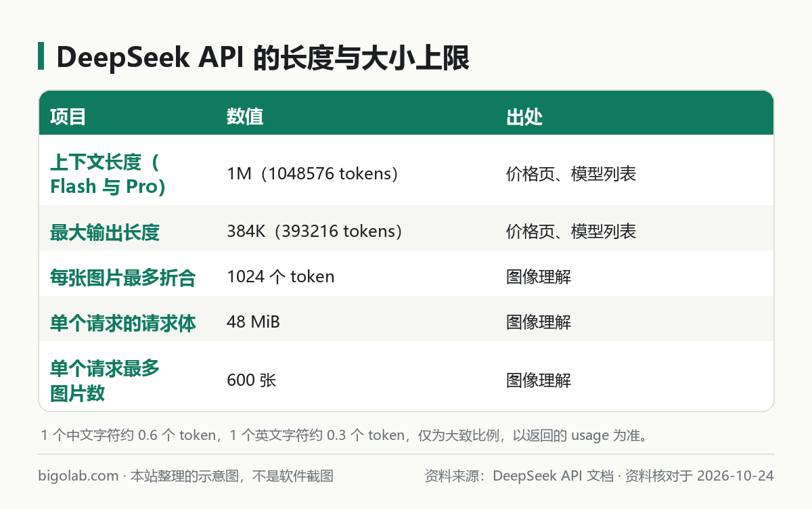Click '价格页、模型列表' in the 上下文长度 row
Image resolution: width=812 pixels, height=509 pixels.
coord(571,174)
